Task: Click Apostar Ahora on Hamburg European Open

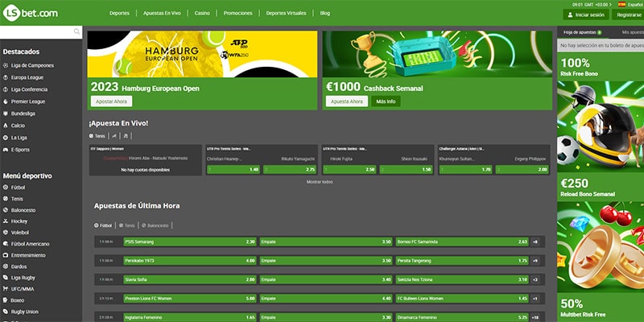Action: [x=112, y=101]
